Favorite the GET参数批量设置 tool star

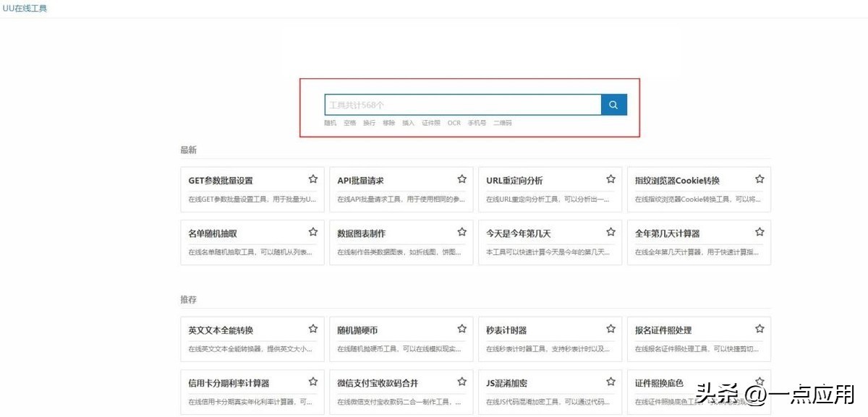pyautogui.click(x=313, y=179)
